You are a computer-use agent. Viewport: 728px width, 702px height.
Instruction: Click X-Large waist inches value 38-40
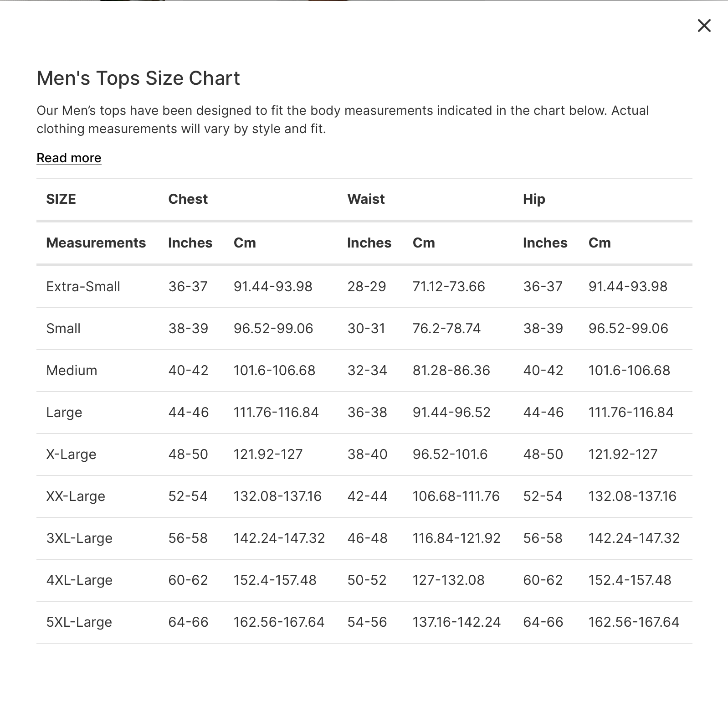click(x=367, y=454)
